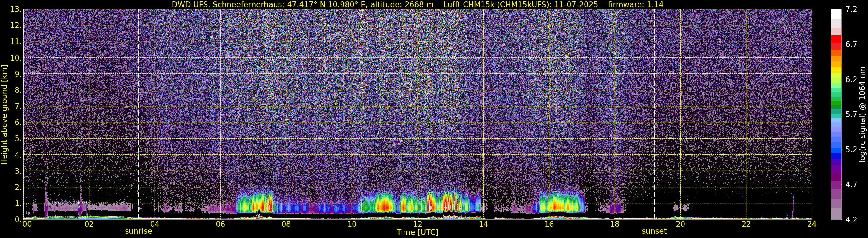Select the "5." height axis tick label

click(18, 139)
